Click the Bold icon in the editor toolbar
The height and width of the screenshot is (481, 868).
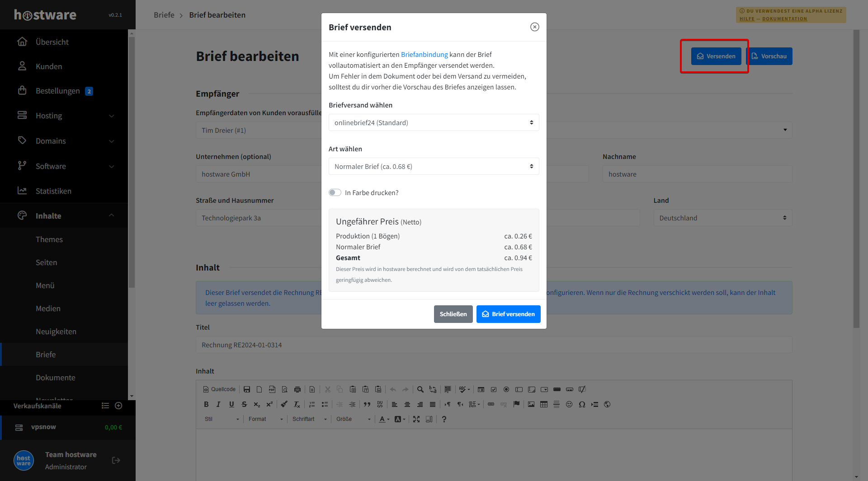[206, 404]
